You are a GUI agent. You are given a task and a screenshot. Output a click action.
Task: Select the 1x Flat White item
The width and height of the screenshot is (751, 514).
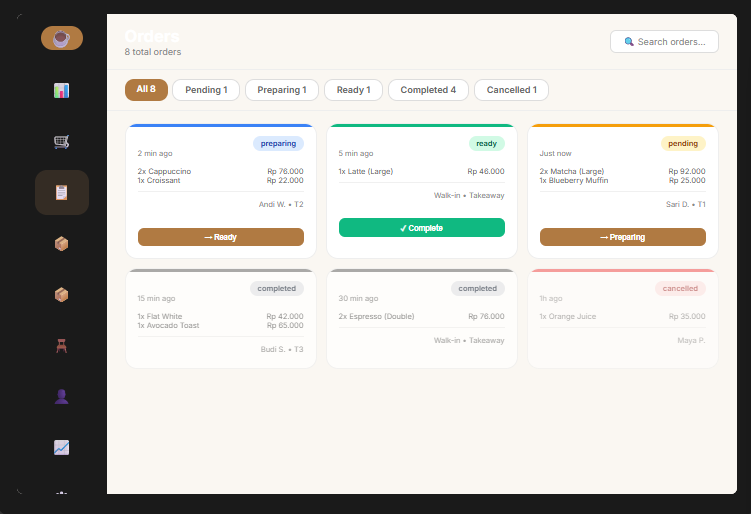(x=160, y=317)
